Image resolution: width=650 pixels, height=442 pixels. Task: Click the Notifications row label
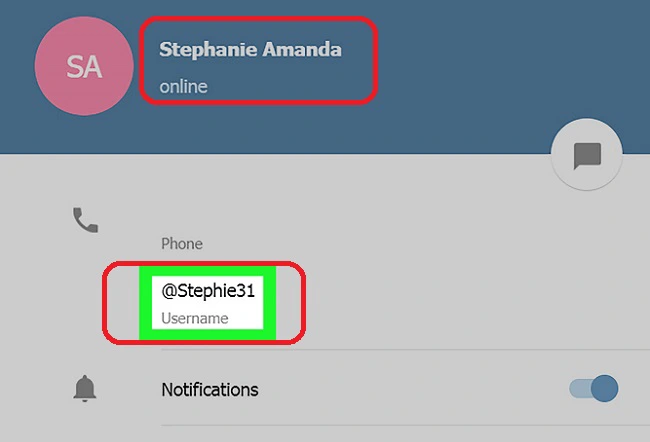[x=210, y=390]
